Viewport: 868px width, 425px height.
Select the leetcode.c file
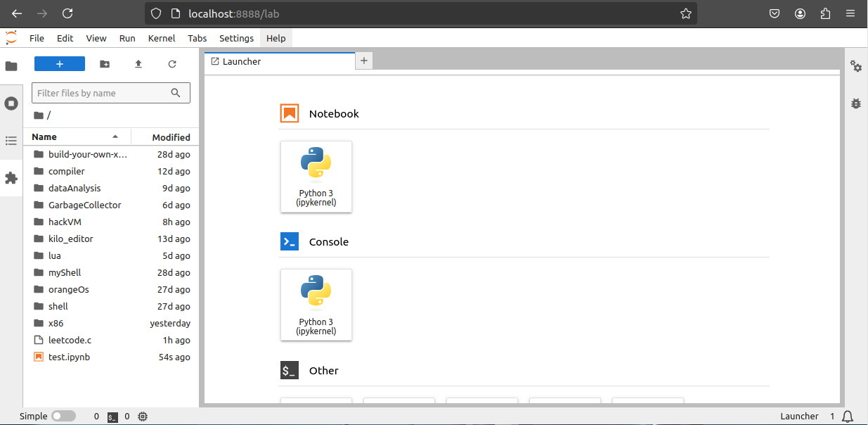(111, 340)
